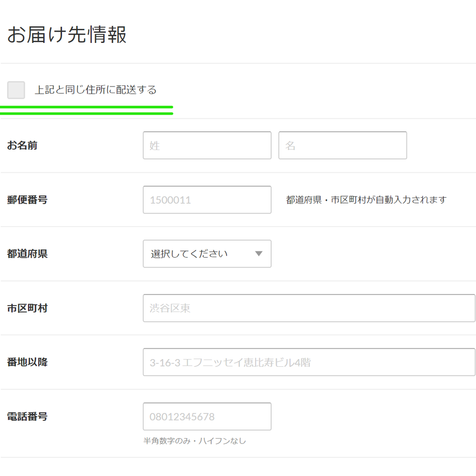Click the 名 first name field
Viewport: 476px width, 476px height.
(343, 145)
